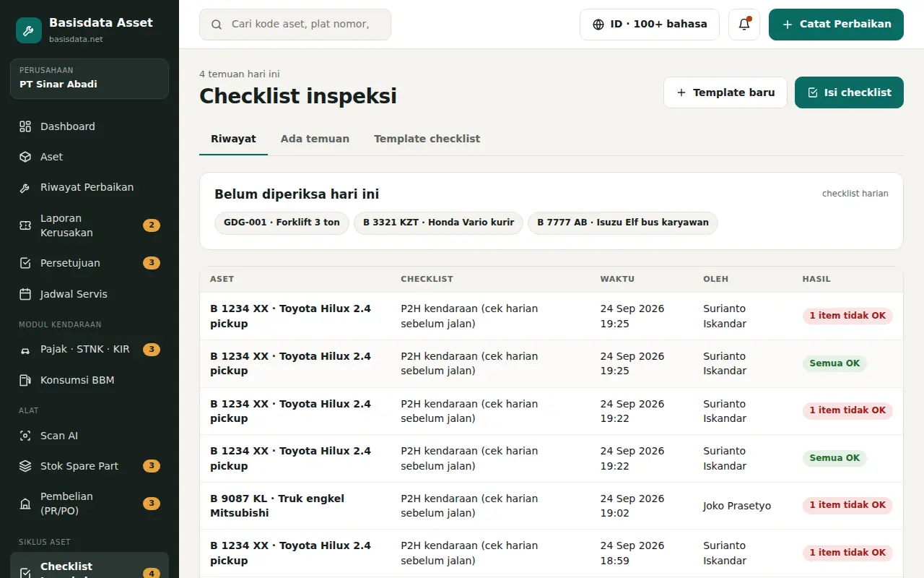
Task: Click the Template baru button
Action: tap(725, 92)
